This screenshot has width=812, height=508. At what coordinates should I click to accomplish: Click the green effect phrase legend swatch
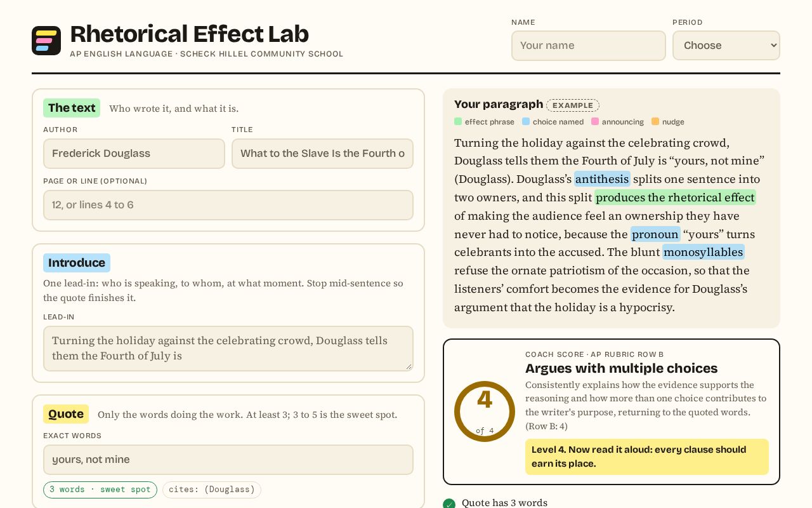pyautogui.click(x=458, y=121)
